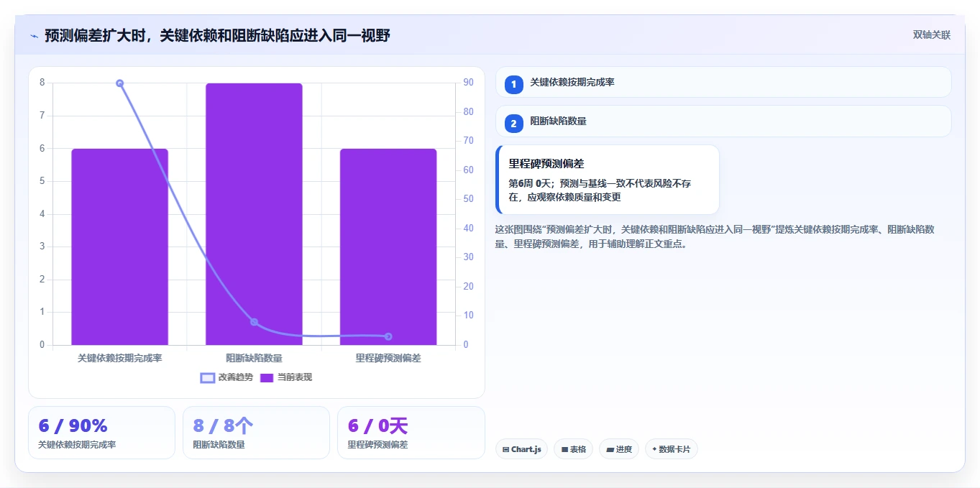The image size is (980, 488).
Task: Click x-axis label 关键依赖按期完成率
Action: click(x=120, y=358)
